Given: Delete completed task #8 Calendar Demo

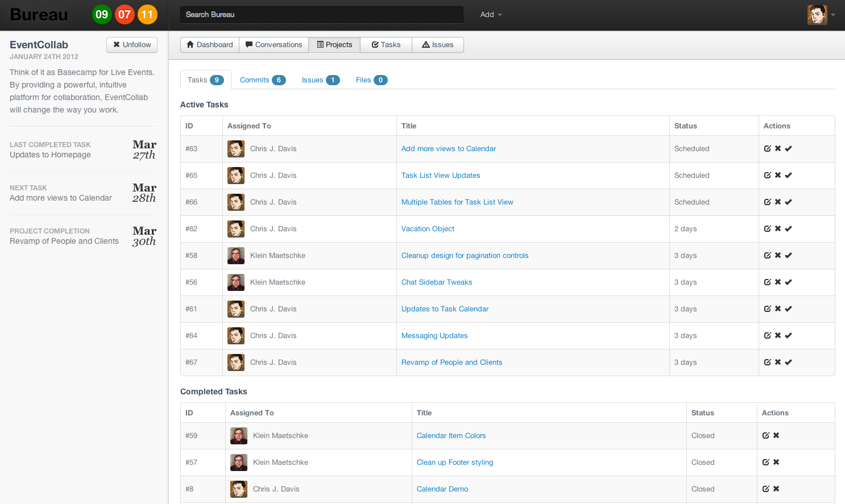Looking at the screenshot, I should [x=776, y=489].
